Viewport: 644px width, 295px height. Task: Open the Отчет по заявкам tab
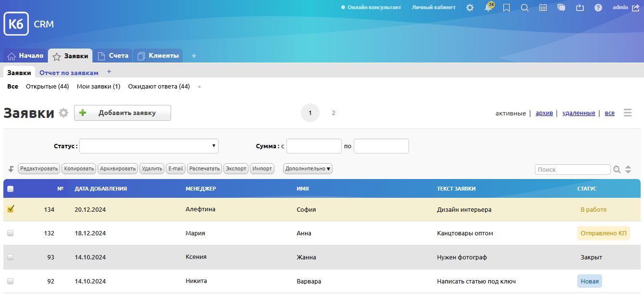tap(69, 73)
